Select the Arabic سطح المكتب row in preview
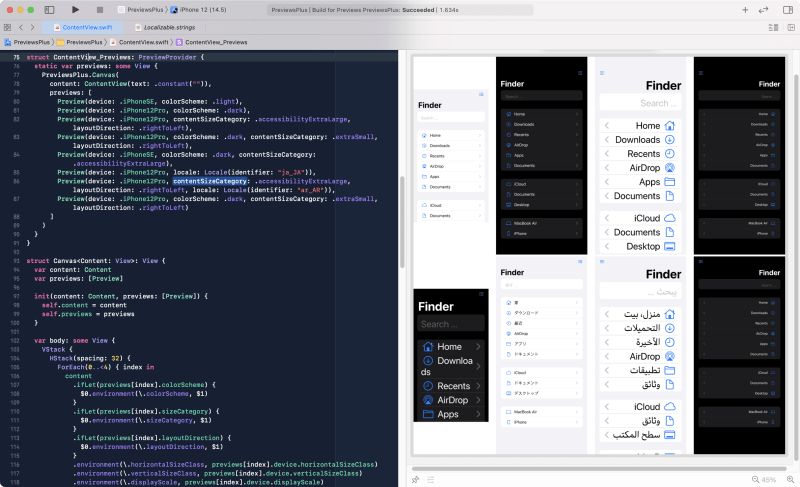The image size is (800, 487). coord(640,434)
